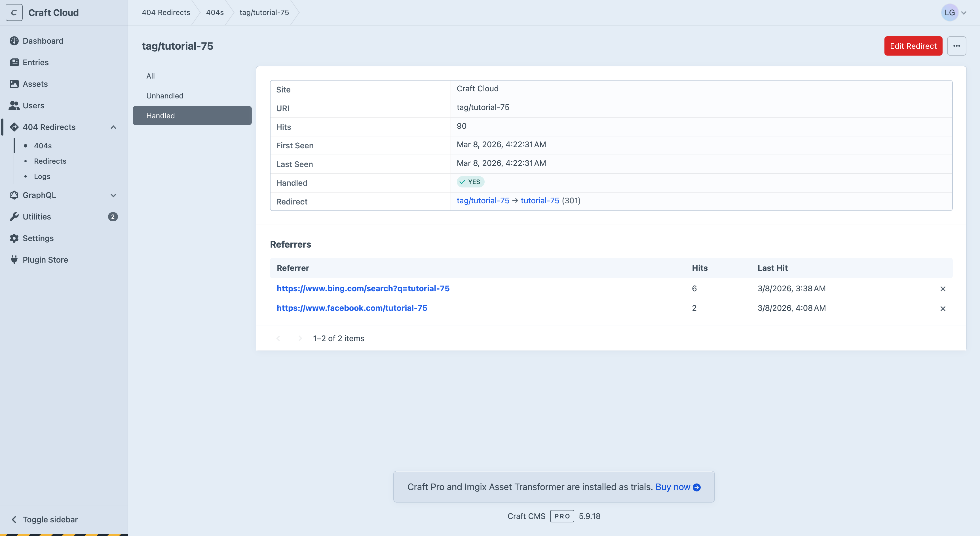Open the account dropdown chevron
This screenshot has width=980, height=536.
[964, 13]
